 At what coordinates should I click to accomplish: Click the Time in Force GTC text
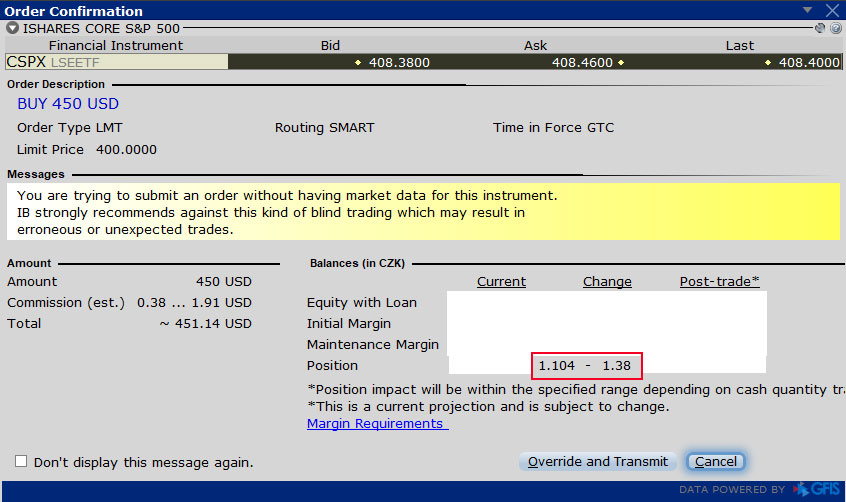click(x=553, y=128)
